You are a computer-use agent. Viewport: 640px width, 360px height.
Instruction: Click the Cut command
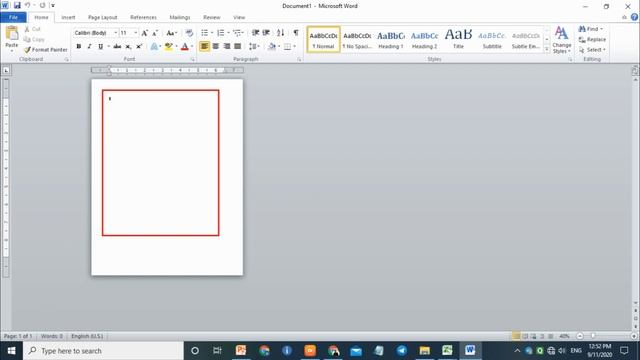point(32,29)
